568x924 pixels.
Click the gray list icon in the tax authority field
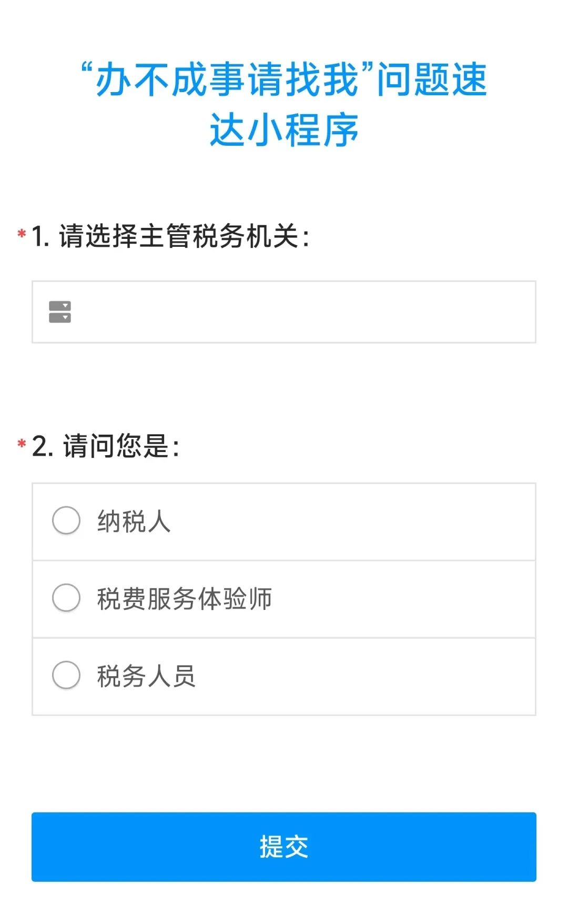(x=60, y=312)
